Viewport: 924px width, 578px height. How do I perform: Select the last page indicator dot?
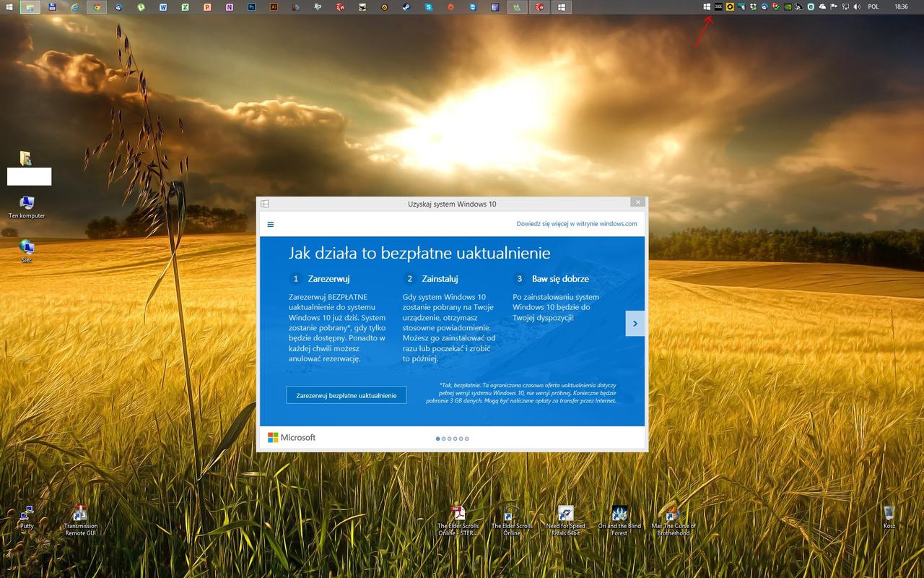coord(466,439)
